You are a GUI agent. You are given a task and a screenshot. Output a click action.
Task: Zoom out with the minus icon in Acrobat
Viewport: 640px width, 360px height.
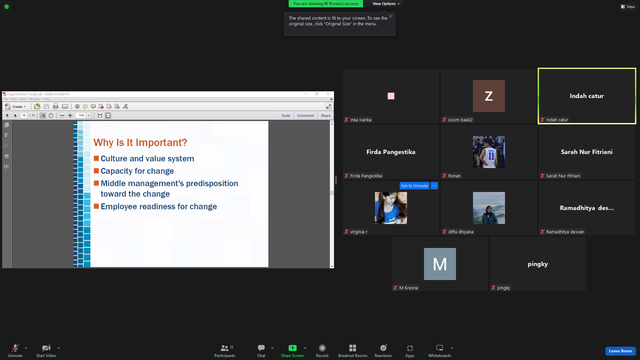(62, 116)
